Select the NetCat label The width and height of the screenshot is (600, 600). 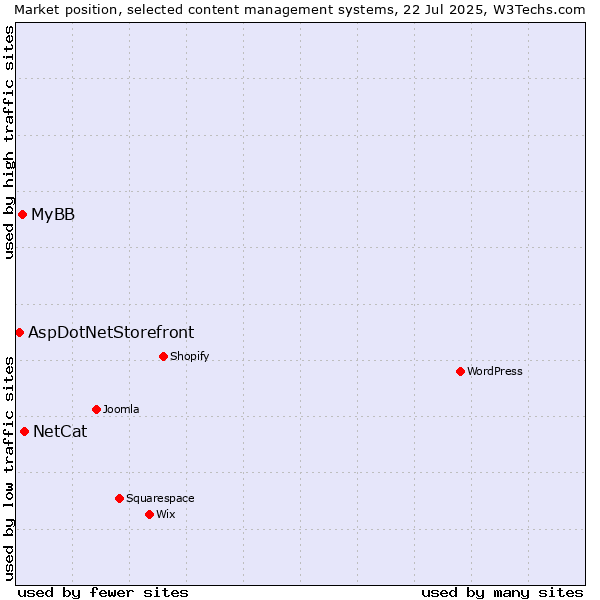pyautogui.click(x=60, y=431)
